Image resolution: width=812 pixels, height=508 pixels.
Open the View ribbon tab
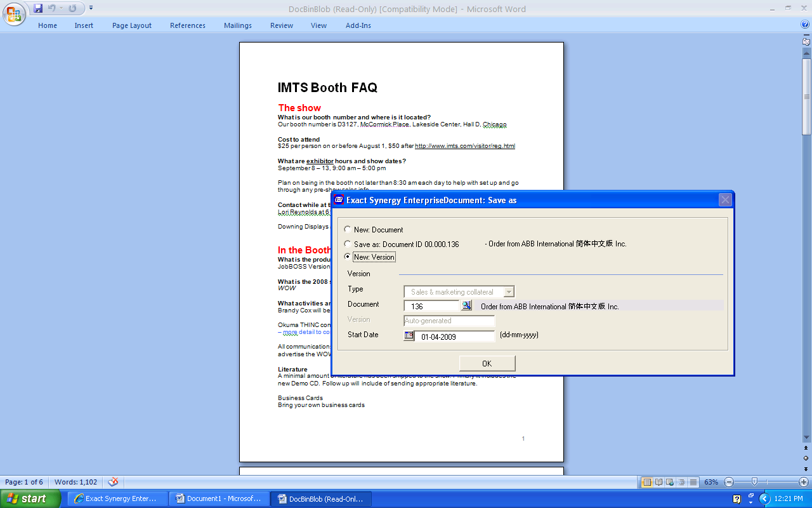point(319,25)
